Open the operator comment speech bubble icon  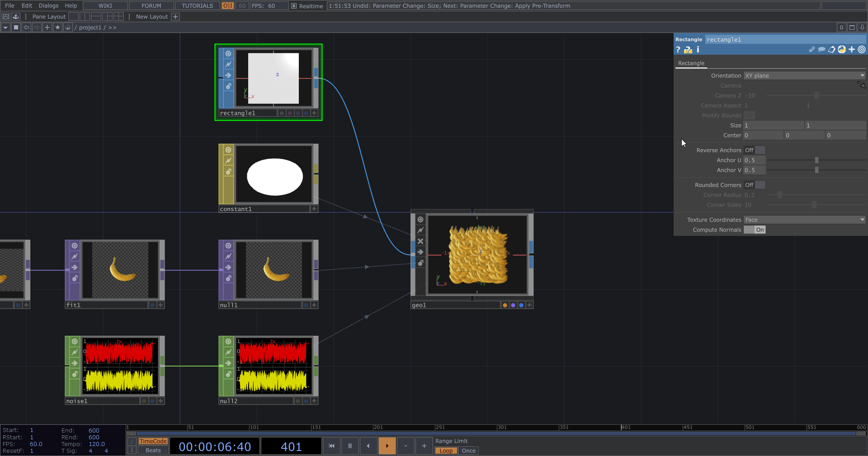click(821, 50)
